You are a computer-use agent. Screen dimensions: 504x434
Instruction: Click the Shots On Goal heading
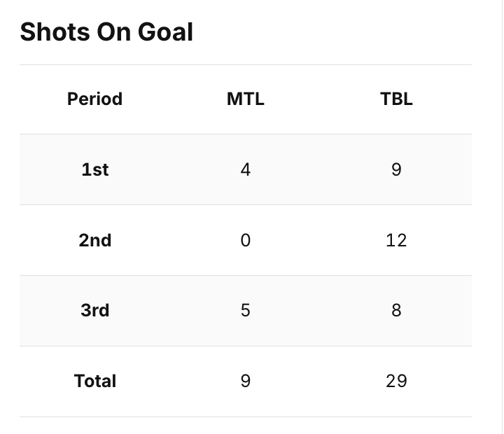point(106,31)
